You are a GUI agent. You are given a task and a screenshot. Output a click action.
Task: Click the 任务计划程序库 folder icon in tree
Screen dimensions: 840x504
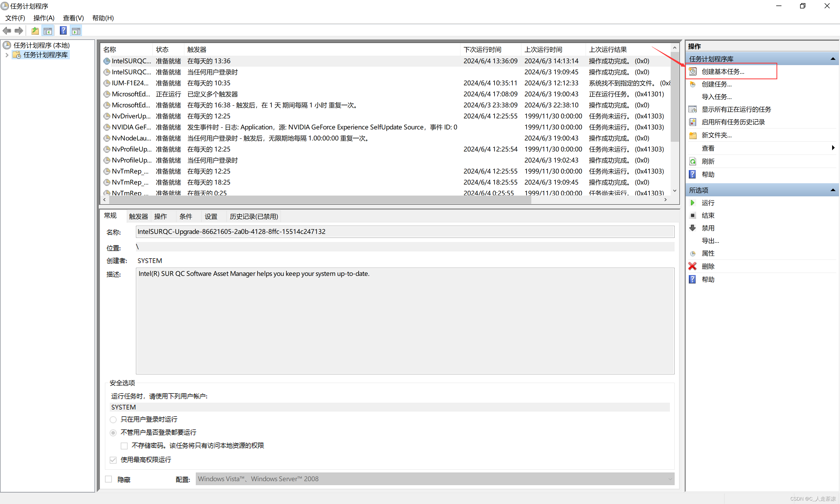point(17,55)
